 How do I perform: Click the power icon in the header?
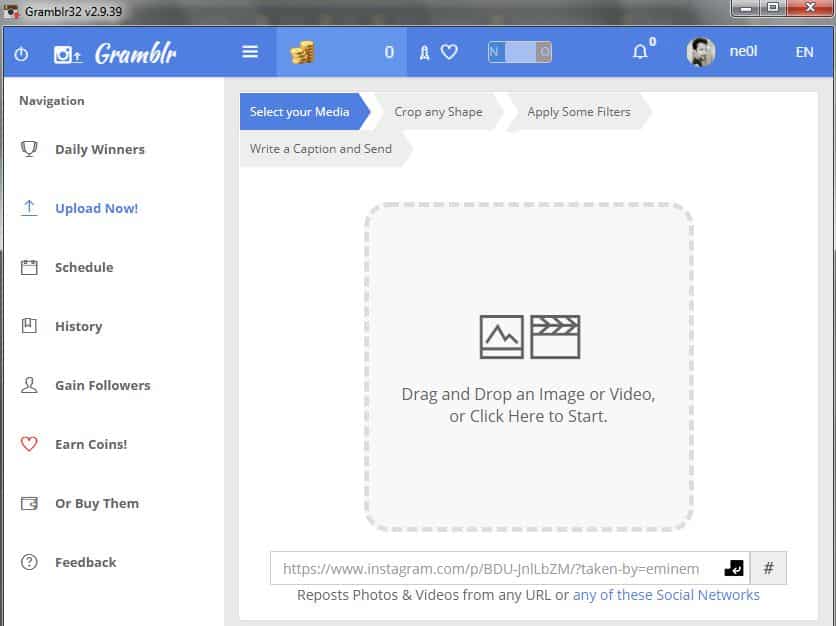21,54
